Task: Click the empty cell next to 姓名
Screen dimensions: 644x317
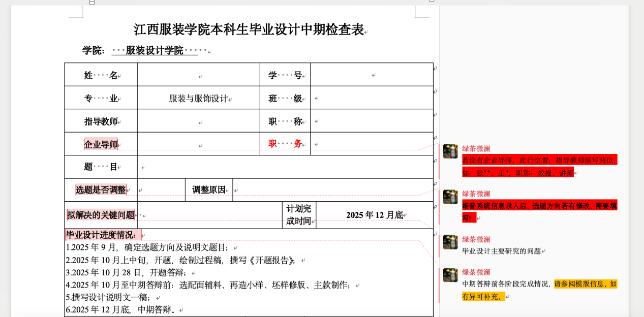Action: pyautogui.click(x=198, y=75)
